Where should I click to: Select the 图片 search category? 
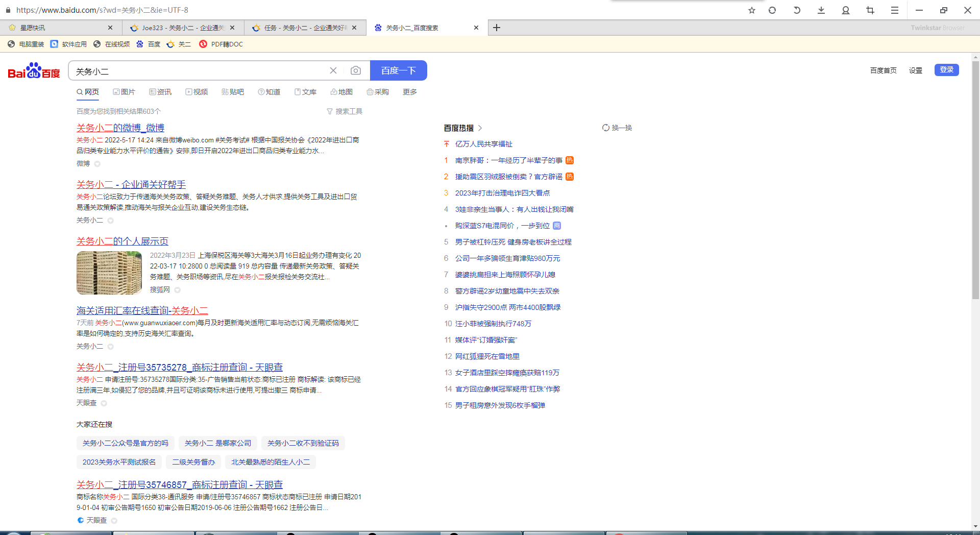point(124,92)
